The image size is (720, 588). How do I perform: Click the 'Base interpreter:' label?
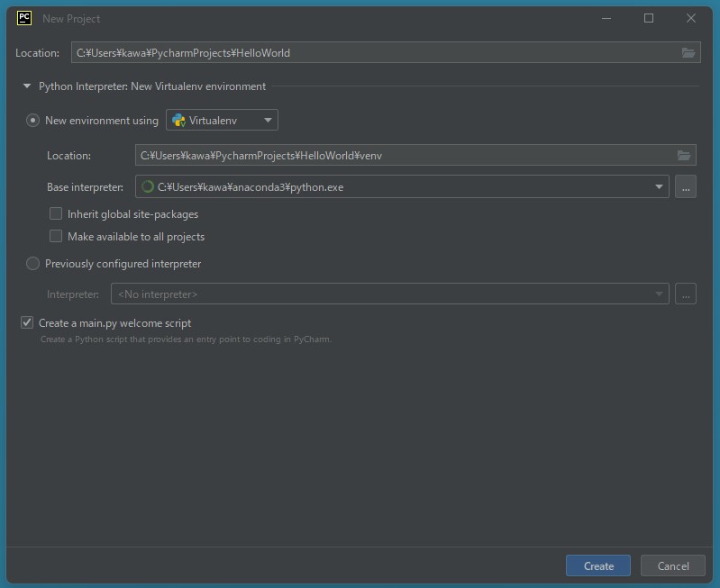tap(85, 187)
